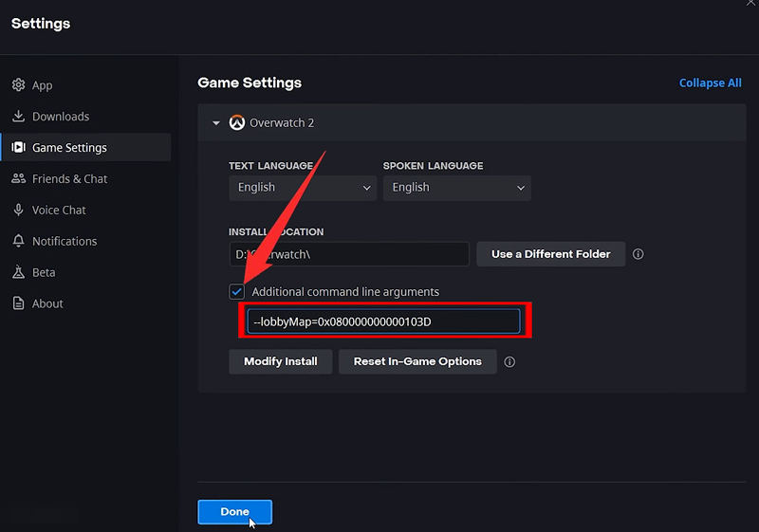Click the command line arguments input field
759x532 pixels.
[384, 321]
